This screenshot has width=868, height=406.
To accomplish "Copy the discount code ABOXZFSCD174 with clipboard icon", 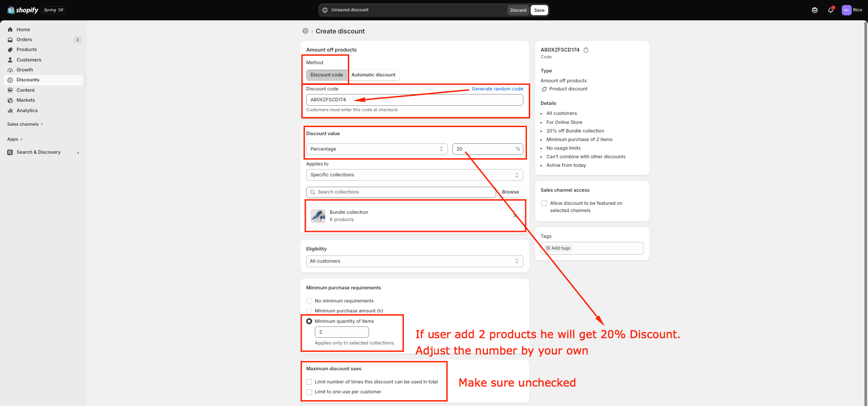I will pyautogui.click(x=586, y=50).
